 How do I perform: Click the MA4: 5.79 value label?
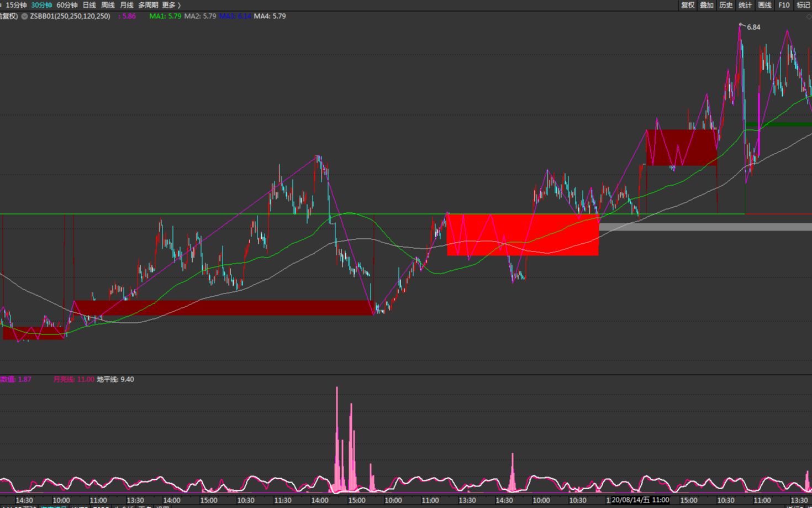coord(270,16)
